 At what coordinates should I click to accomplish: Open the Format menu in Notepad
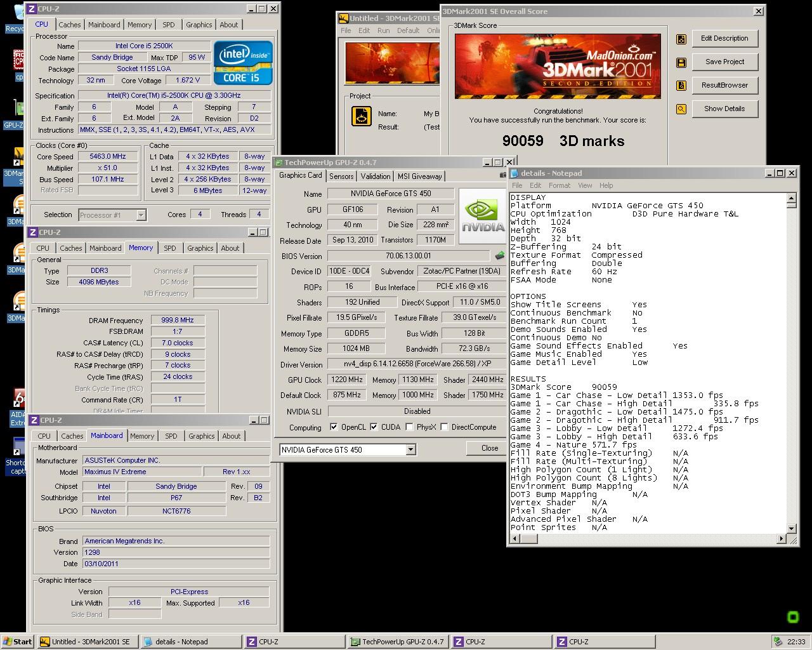tap(560, 185)
